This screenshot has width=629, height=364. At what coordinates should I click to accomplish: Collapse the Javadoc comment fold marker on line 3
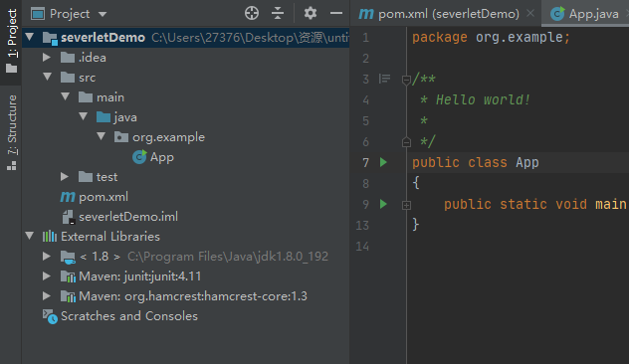point(406,80)
